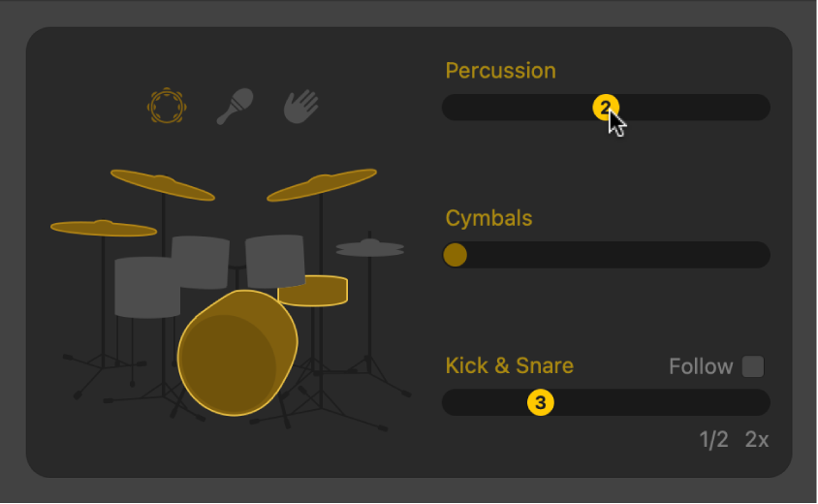Click the Percussion slider handle numbered 2
The image size is (818, 504).
tap(606, 108)
